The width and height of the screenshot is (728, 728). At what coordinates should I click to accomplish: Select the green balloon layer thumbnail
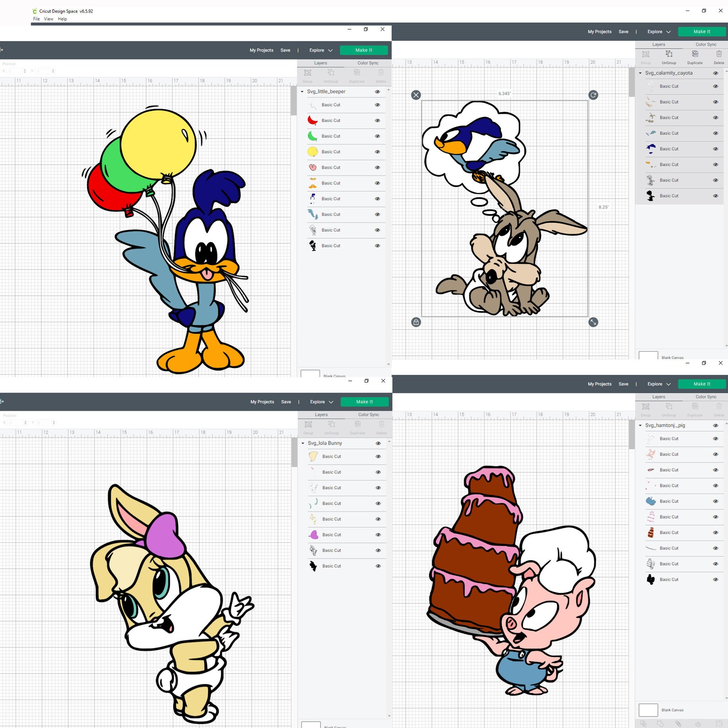[313, 136]
